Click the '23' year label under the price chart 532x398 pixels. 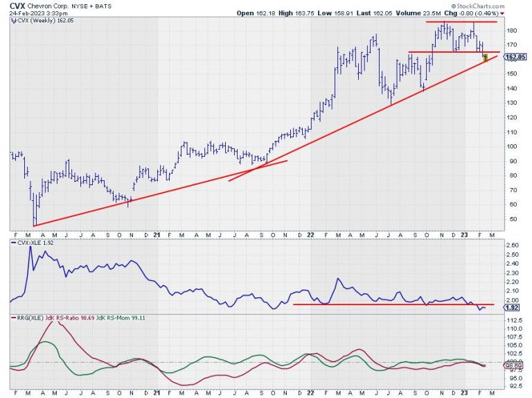click(464, 235)
